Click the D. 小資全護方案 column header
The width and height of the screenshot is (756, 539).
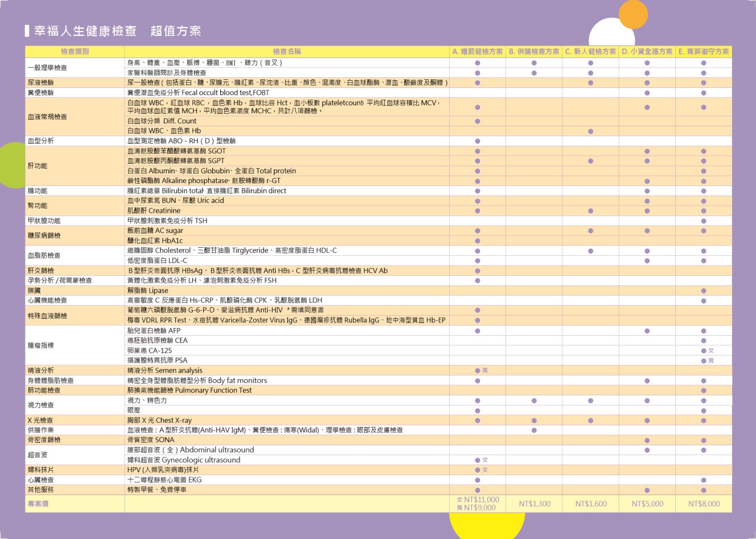[x=647, y=52]
